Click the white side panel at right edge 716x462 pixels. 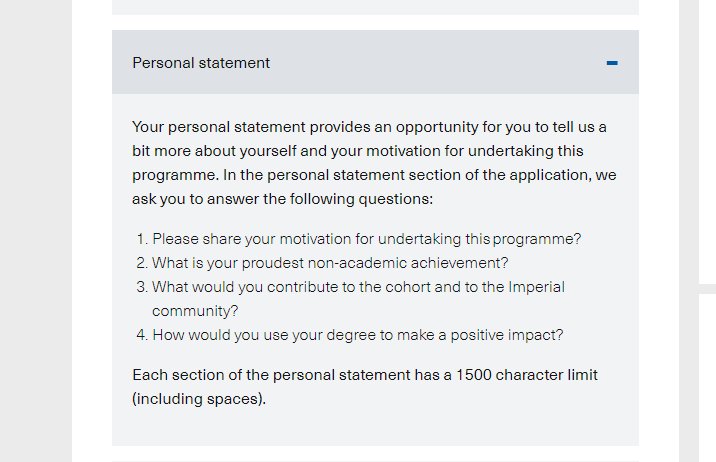coord(707,142)
